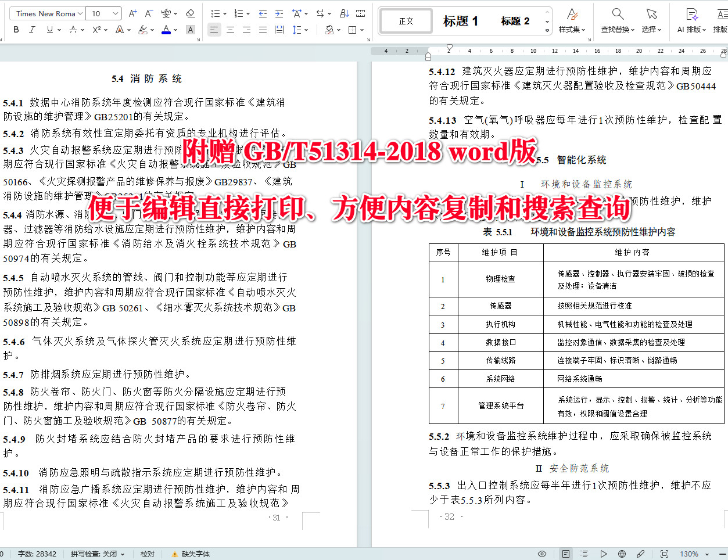Toggle eye protection mode in status bar
The width and height of the screenshot is (728, 560).
[x=542, y=554]
